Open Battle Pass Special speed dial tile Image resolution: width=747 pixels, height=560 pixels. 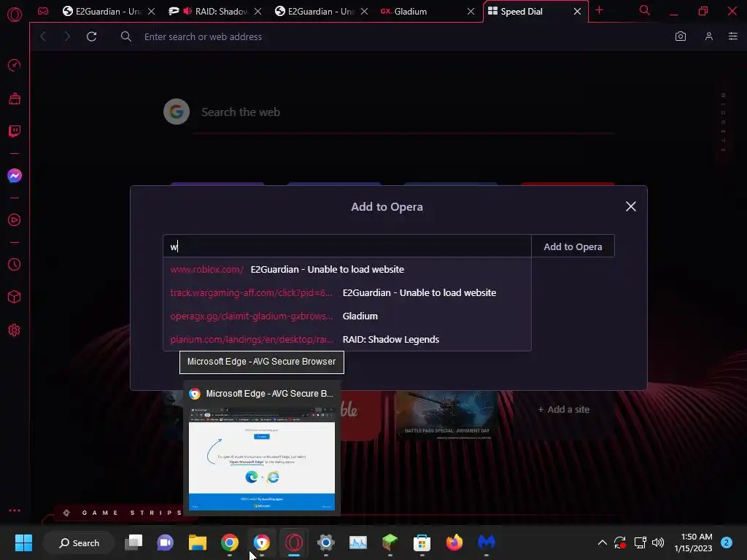pyautogui.click(x=446, y=414)
